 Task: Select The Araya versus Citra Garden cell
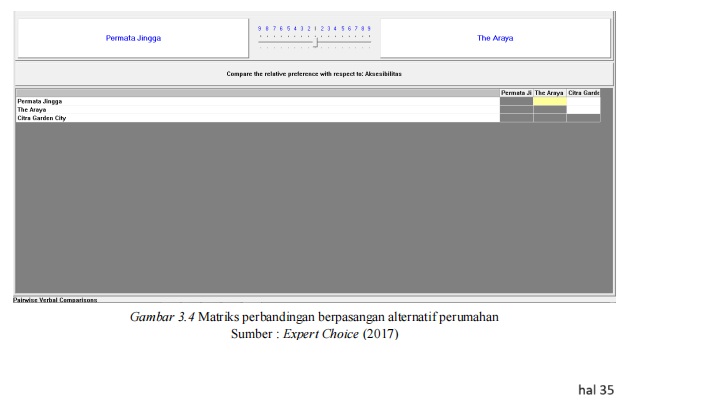[583, 110]
